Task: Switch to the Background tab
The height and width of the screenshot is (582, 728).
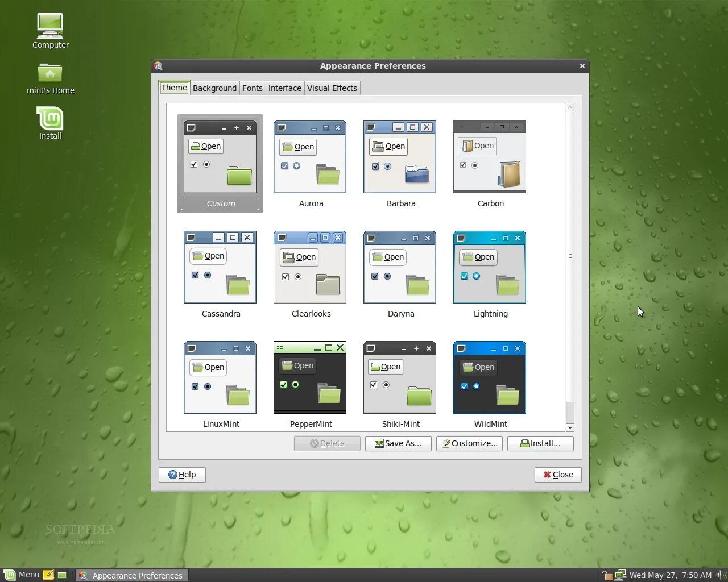Action: (x=214, y=88)
